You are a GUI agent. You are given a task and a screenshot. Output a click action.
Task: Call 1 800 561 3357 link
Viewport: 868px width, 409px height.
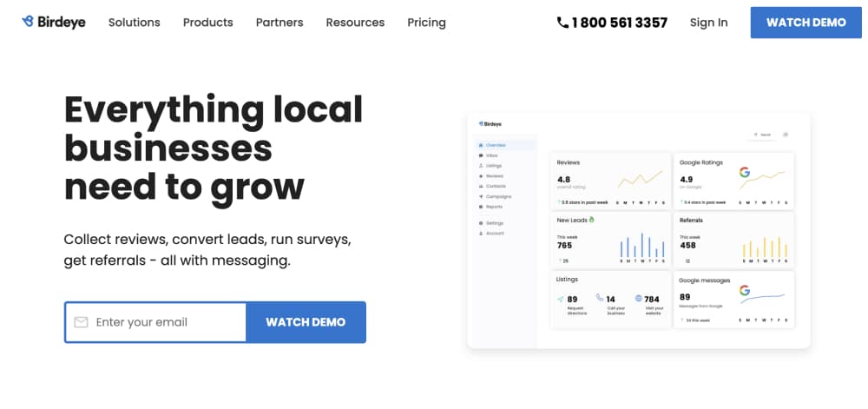click(612, 23)
